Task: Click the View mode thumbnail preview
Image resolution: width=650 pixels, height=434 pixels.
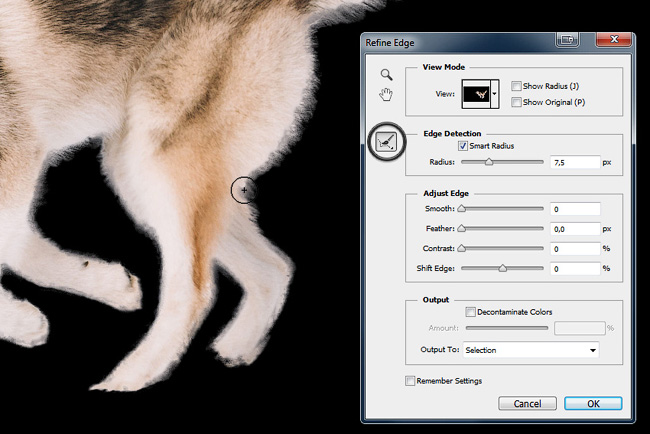Action: (x=476, y=94)
